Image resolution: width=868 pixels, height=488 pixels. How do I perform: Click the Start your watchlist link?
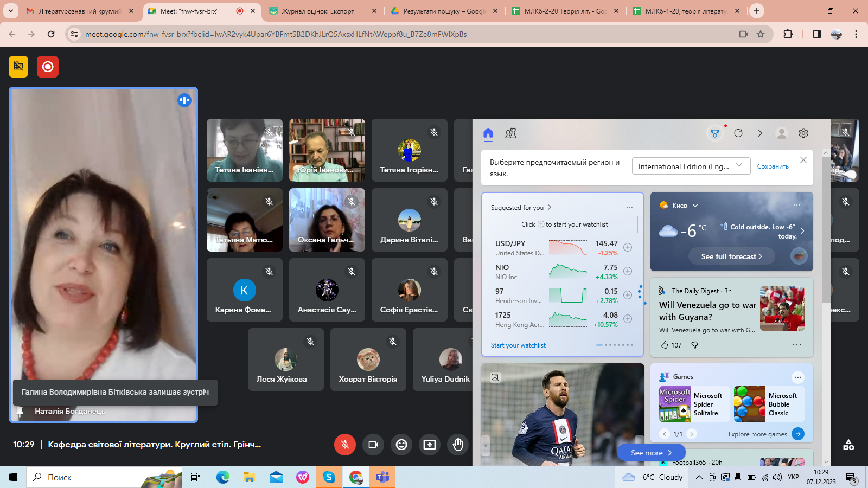(518, 345)
